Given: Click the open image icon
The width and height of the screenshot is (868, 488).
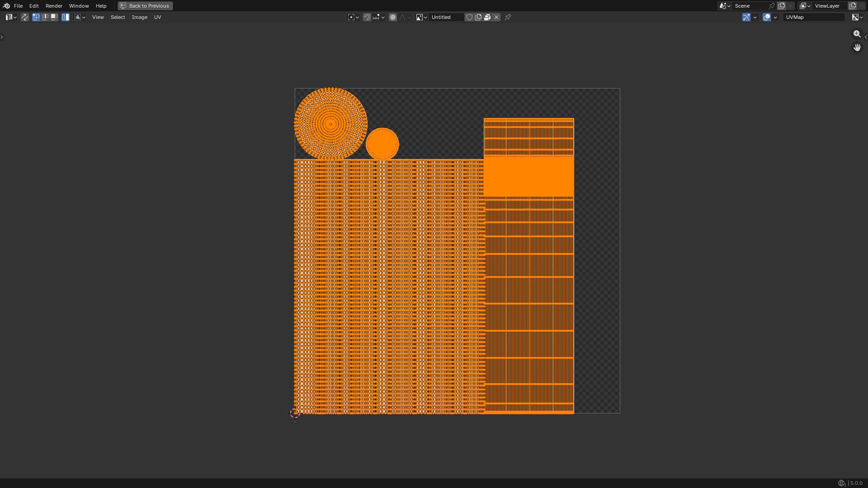Looking at the screenshot, I should pyautogui.click(x=487, y=17).
